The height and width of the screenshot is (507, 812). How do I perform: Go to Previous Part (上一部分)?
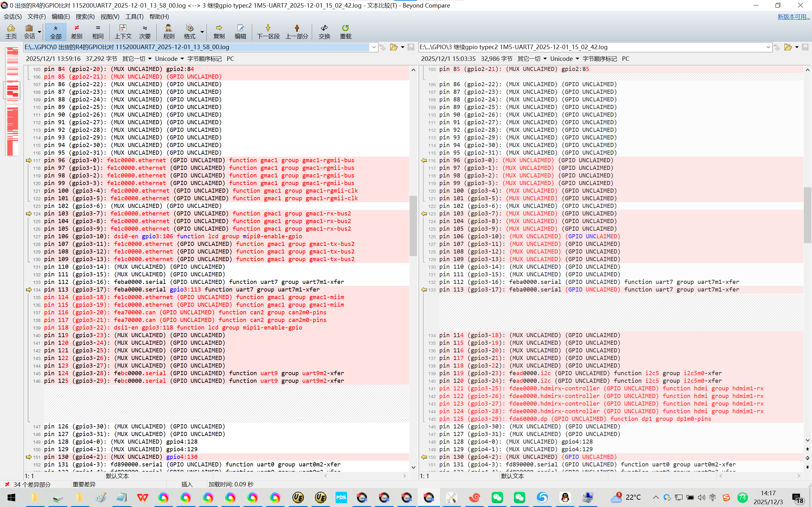pyautogui.click(x=297, y=31)
